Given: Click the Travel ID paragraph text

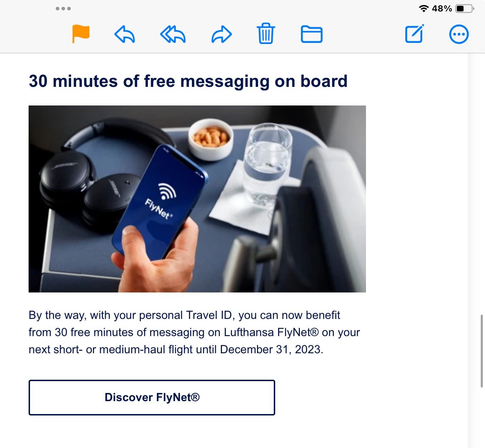Looking at the screenshot, I should click(194, 332).
